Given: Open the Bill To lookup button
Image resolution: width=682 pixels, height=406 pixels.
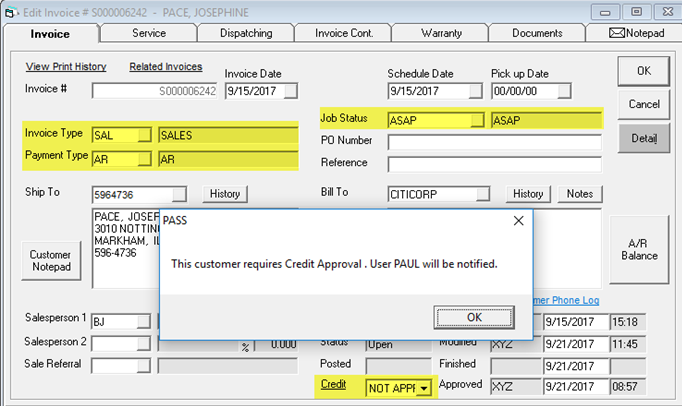Looking at the screenshot, I should click(x=482, y=195).
